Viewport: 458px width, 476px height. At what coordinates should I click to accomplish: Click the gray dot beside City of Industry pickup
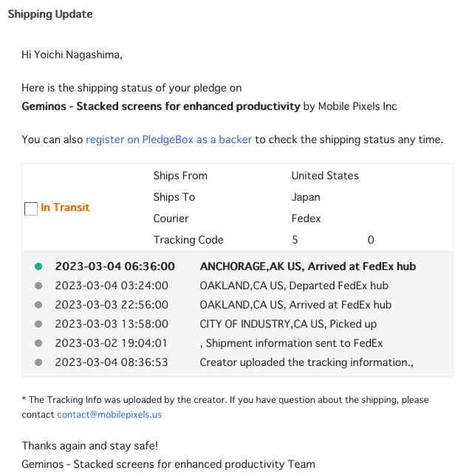point(38,324)
